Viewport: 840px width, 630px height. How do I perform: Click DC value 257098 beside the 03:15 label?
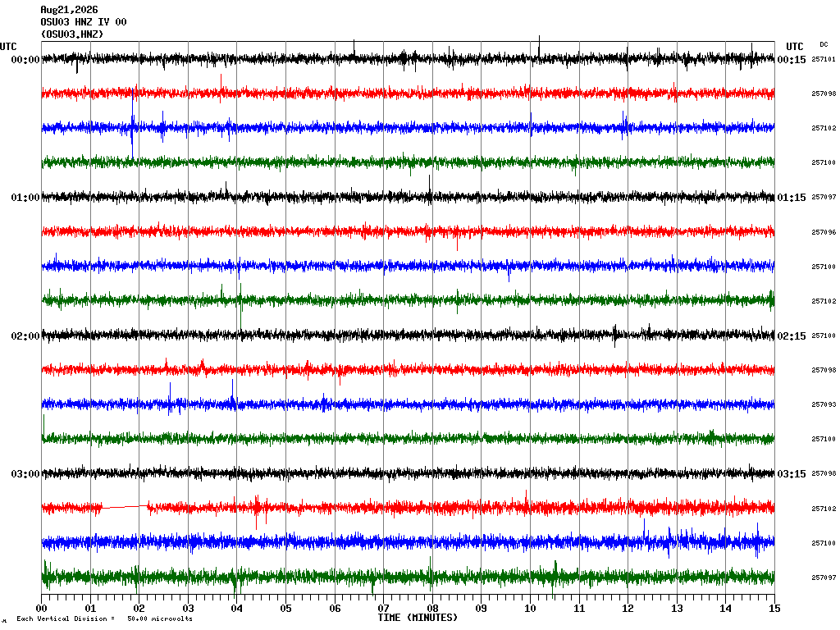pos(824,473)
